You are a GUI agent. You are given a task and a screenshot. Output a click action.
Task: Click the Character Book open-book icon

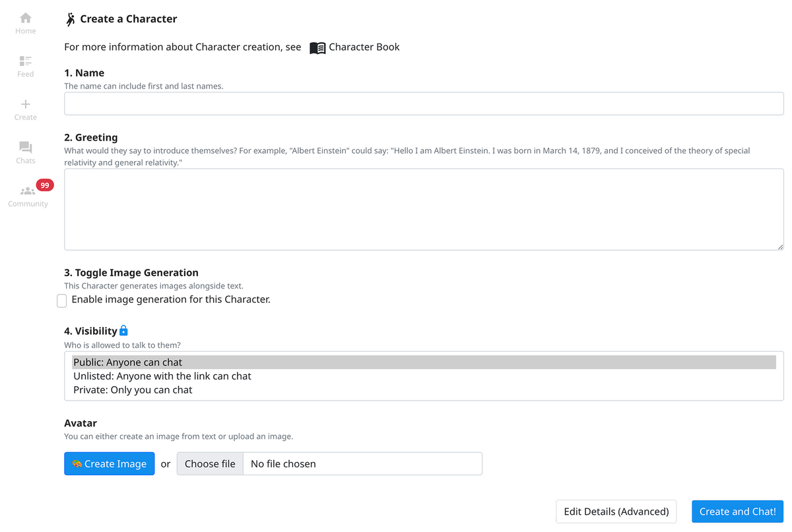(317, 48)
